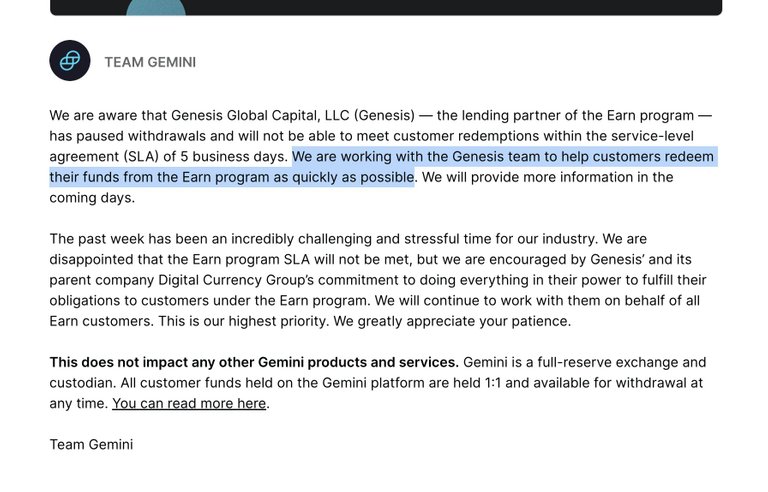Click the dark banner at top
This screenshot has height=492, width=768.
386,7
